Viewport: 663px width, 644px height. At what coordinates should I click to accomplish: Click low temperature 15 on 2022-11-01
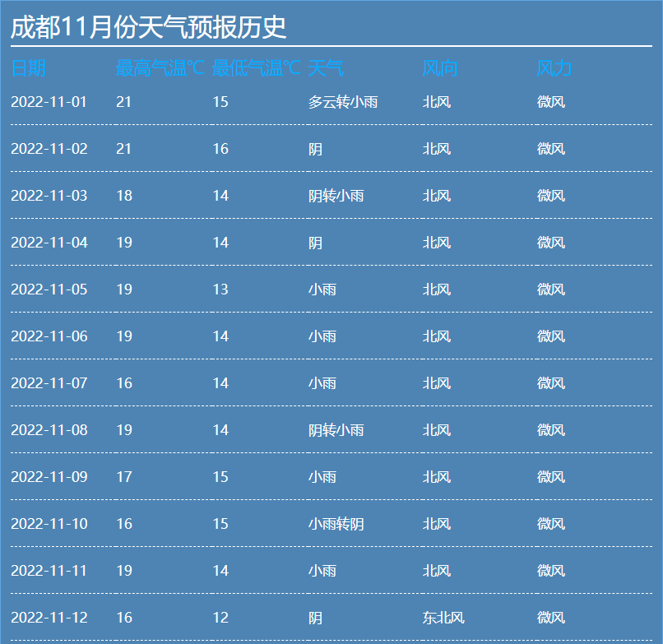click(220, 102)
